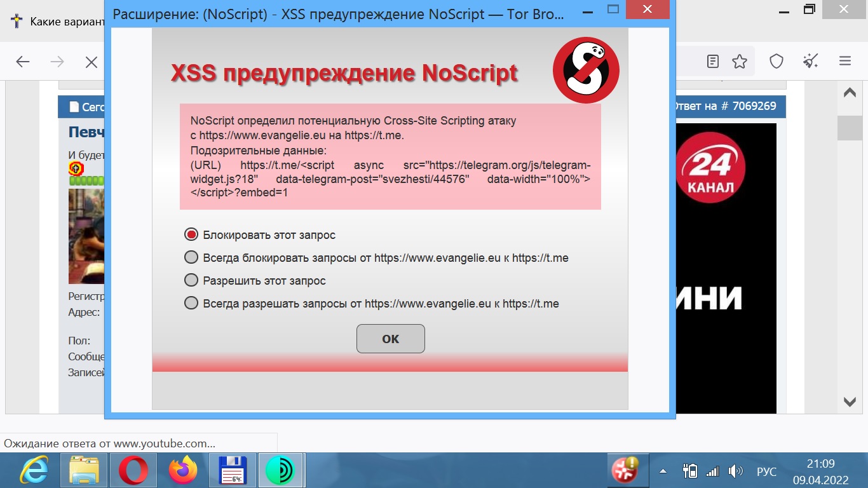Close the NoScript warning window

coord(647,9)
